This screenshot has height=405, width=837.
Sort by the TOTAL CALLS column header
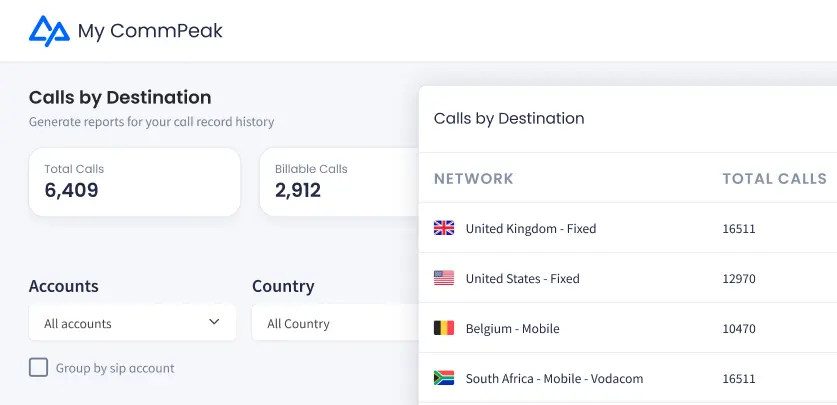(x=775, y=178)
